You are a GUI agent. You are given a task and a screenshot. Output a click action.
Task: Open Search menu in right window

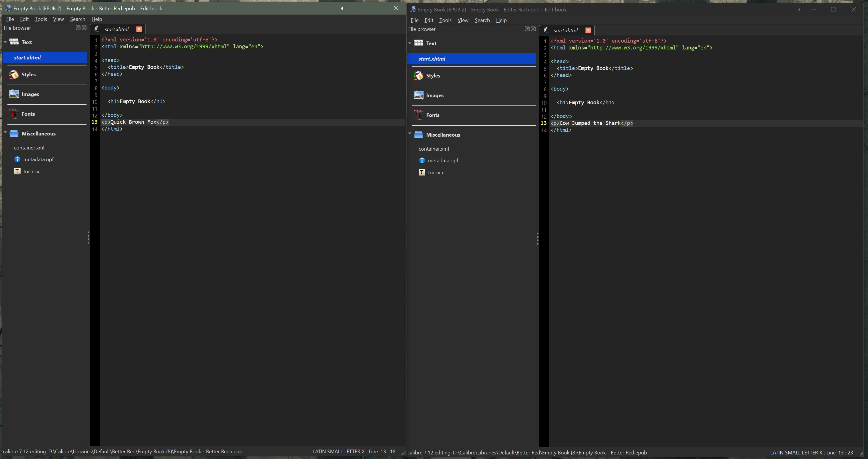[482, 20]
